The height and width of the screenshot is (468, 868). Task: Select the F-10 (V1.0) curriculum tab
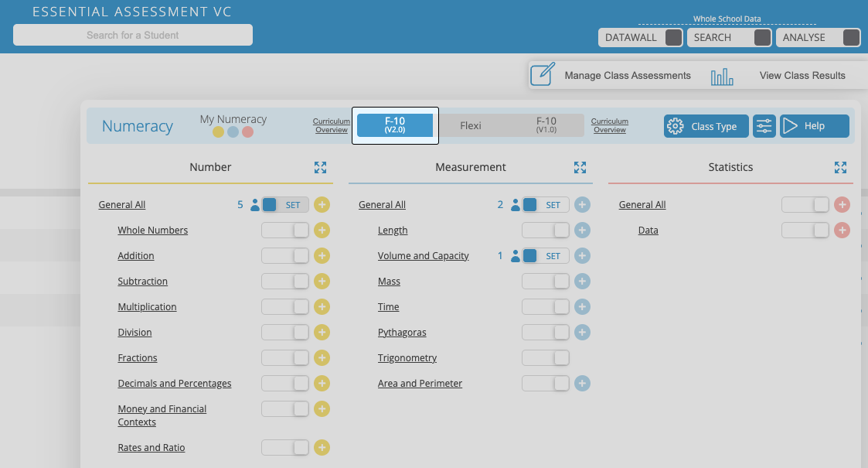click(546, 125)
